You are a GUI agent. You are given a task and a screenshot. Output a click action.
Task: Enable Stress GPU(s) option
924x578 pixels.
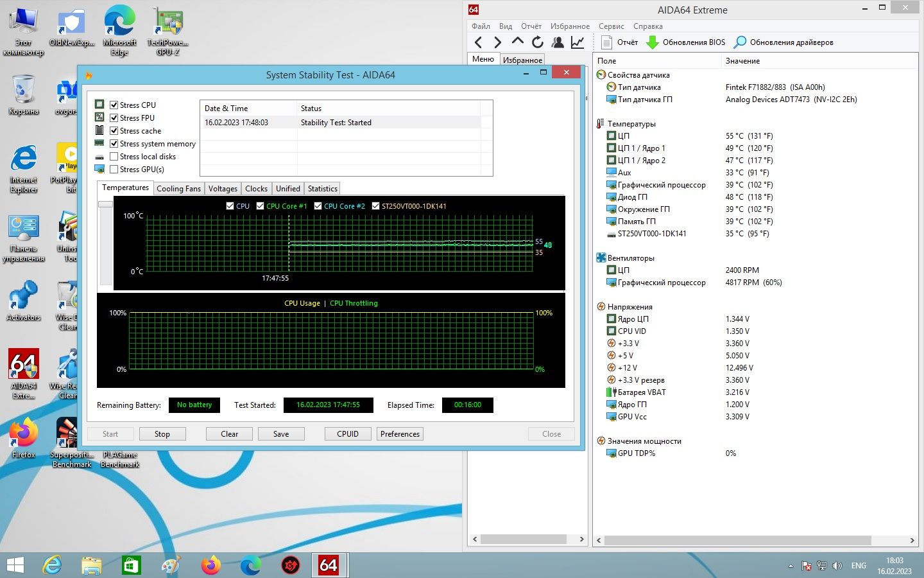[114, 169]
